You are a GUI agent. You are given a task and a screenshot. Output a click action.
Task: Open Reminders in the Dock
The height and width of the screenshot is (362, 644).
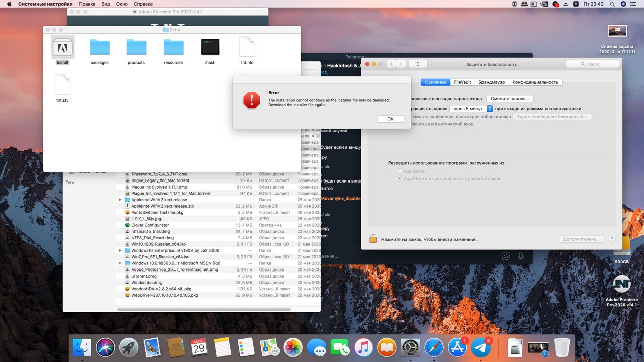(x=247, y=347)
